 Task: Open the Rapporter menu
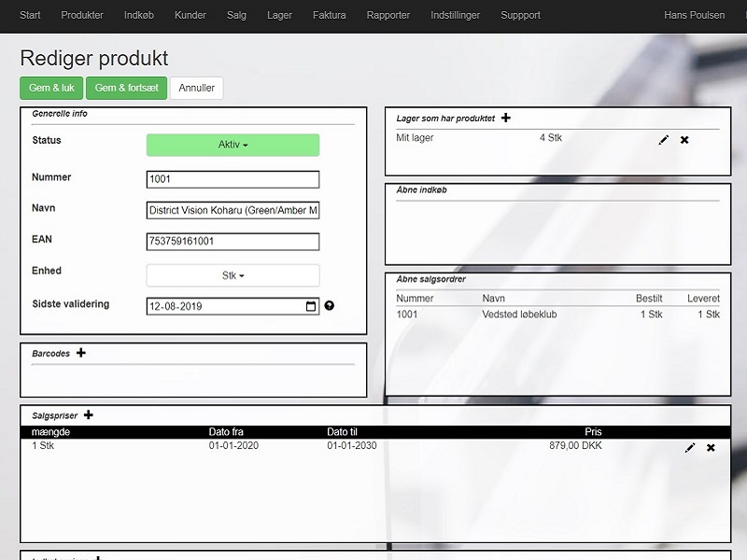(388, 15)
